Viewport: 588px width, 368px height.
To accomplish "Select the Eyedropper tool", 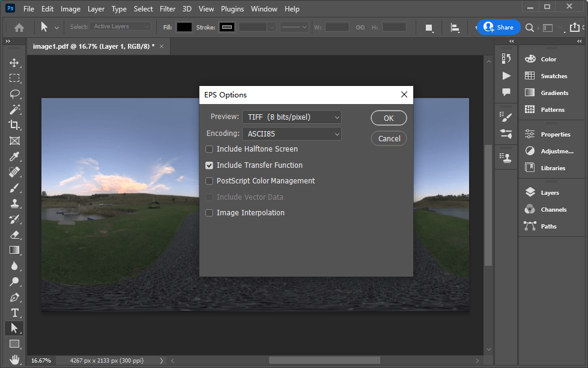I will [x=14, y=156].
